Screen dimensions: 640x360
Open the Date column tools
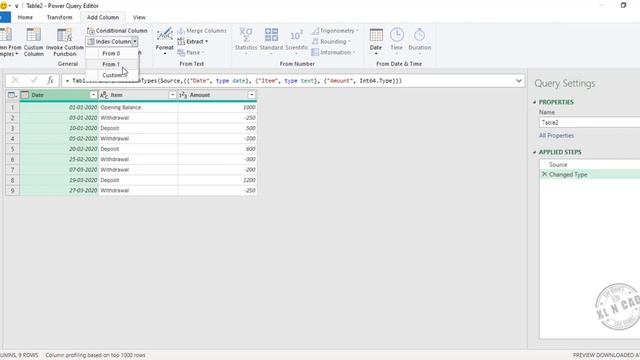(x=376, y=41)
